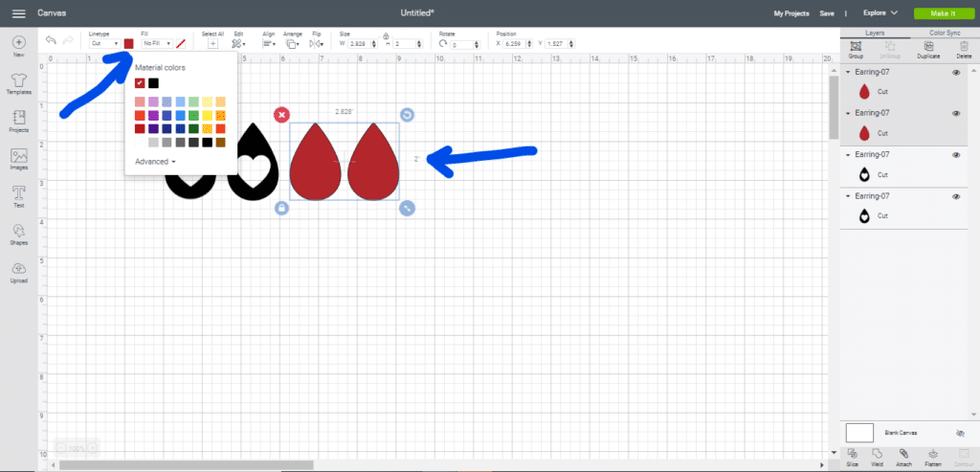Viewport: 980px width, 472px height.
Task: Zoom out using the minus button
Action: point(60,448)
